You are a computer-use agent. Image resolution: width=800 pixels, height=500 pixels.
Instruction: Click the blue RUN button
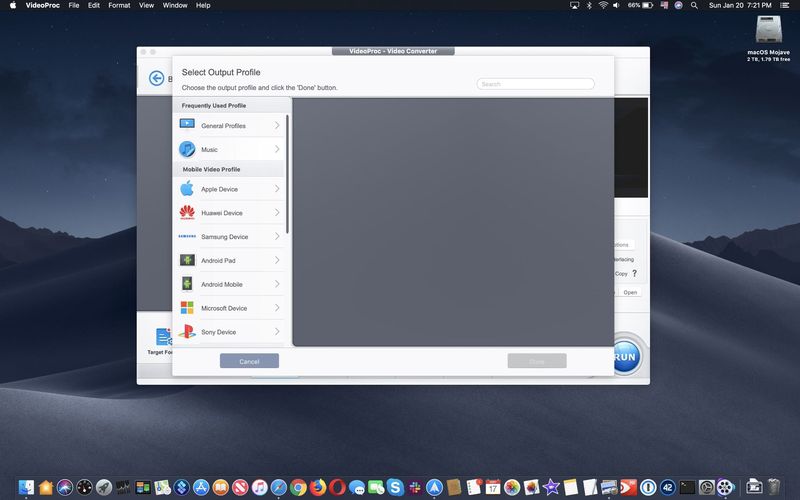click(x=625, y=357)
